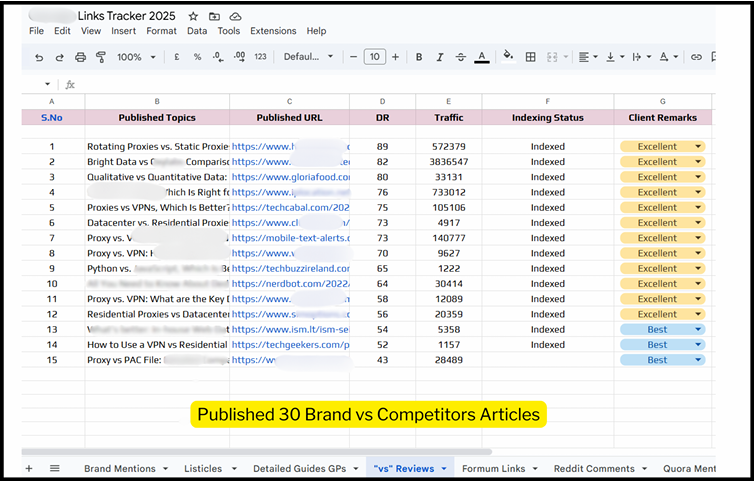Open the Excellent dropdown in row 5
The width and height of the screenshot is (754, 481).
pos(663,207)
